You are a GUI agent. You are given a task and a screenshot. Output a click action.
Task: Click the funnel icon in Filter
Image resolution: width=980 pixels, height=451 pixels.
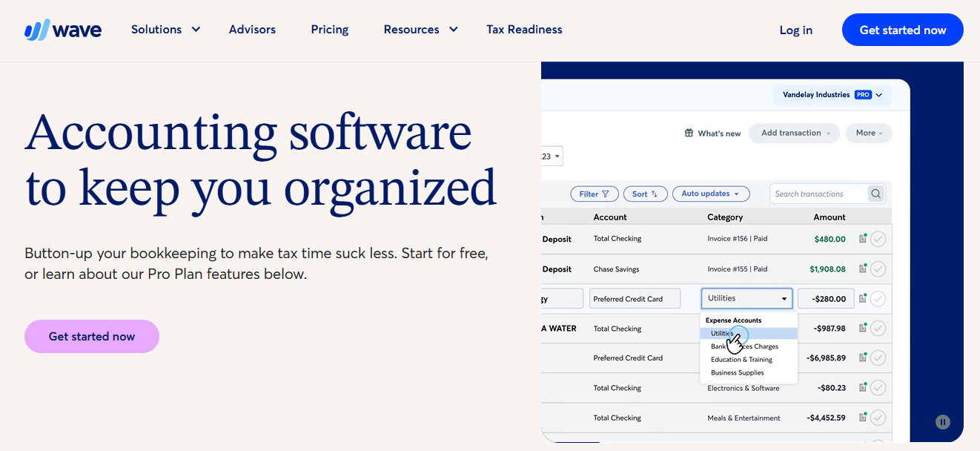[606, 194]
